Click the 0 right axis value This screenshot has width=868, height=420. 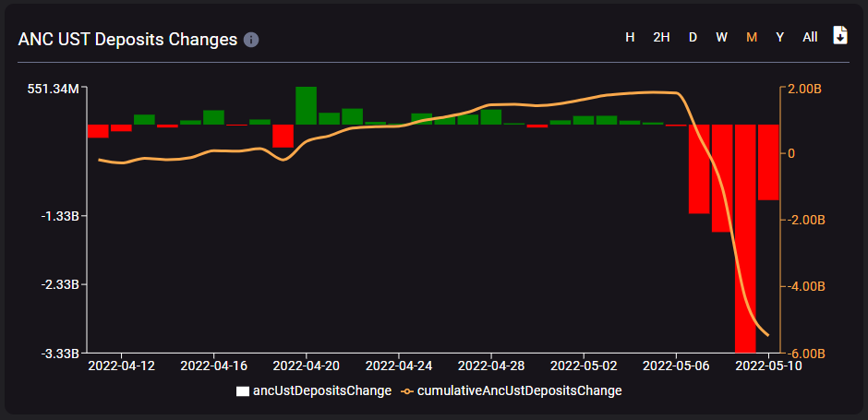790,153
